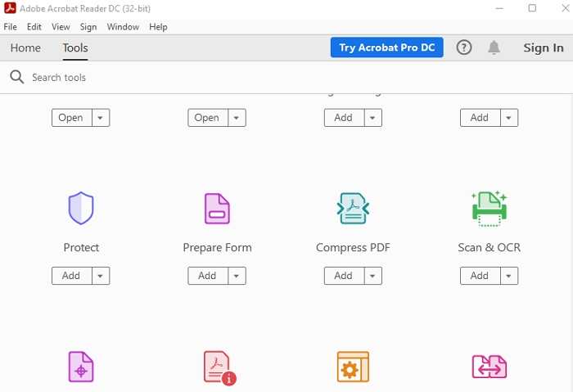Select the Compare Files pink arrows icon

[490, 367]
